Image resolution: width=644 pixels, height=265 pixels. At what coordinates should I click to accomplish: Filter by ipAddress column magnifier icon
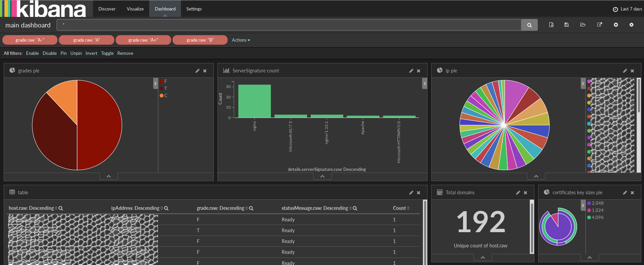click(x=166, y=208)
